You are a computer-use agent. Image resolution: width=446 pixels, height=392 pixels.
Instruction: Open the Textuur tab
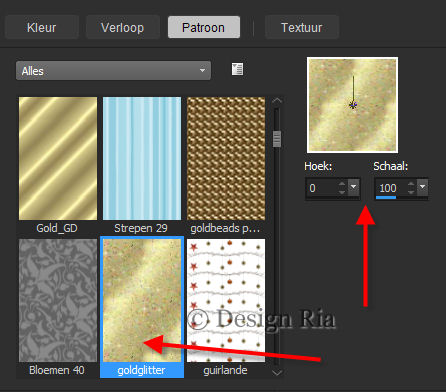(x=302, y=27)
